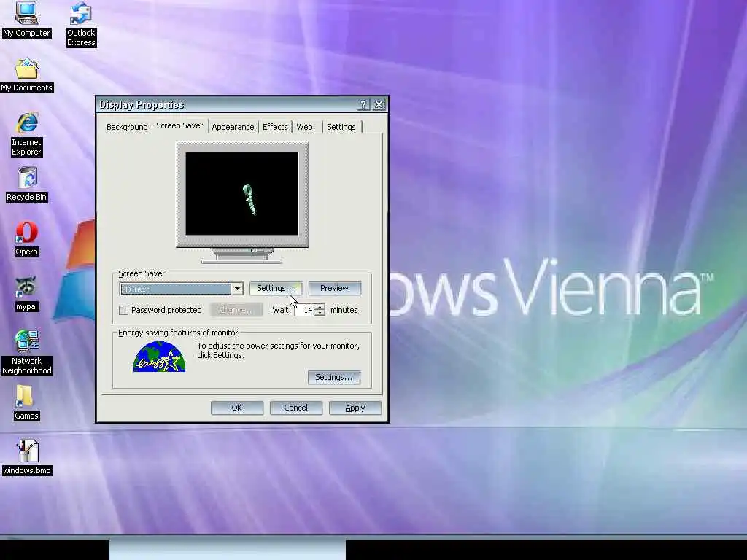Viewport: 747px width, 560px height.
Task: Expand the Screen Saver dropdown arrow
Action: tap(237, 289)
